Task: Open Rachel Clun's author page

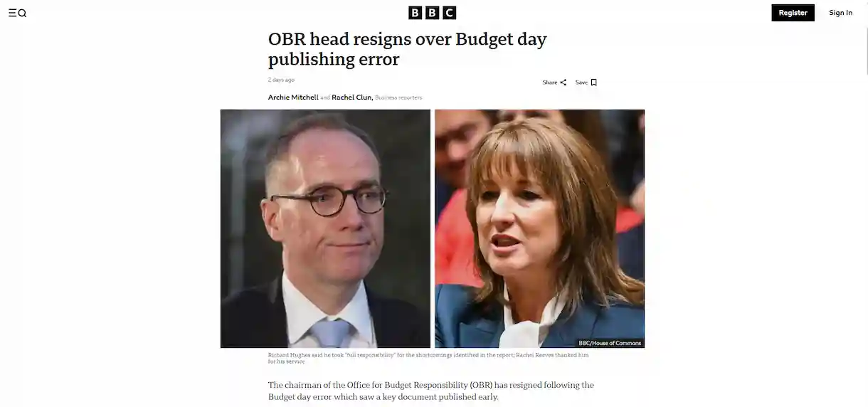Action: pyautogui.click(x=351, y=97)
